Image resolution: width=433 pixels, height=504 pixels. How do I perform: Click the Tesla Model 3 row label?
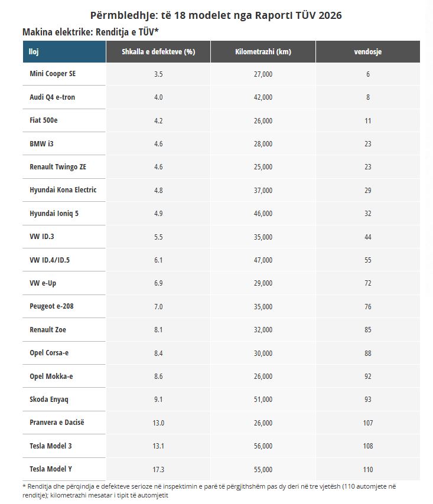coord(51,446)
